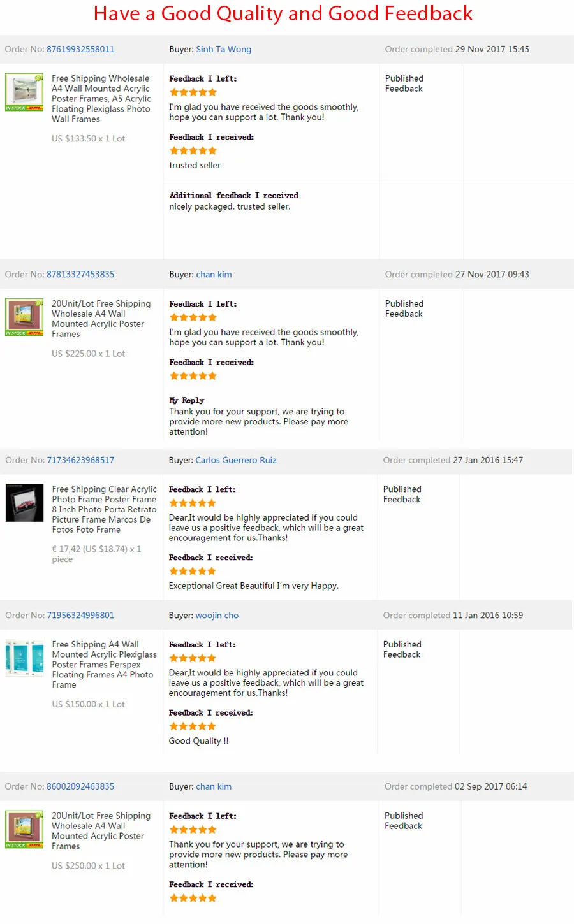Click the star rating above 'Good Quality !!'
Screen dimensions: 574x924
click(193, 727)
